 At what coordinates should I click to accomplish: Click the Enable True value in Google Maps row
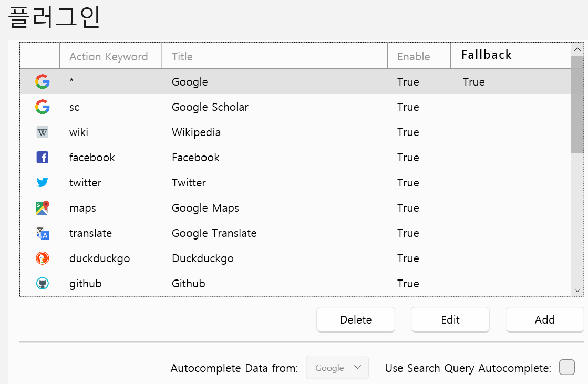[x=408, y=207]
